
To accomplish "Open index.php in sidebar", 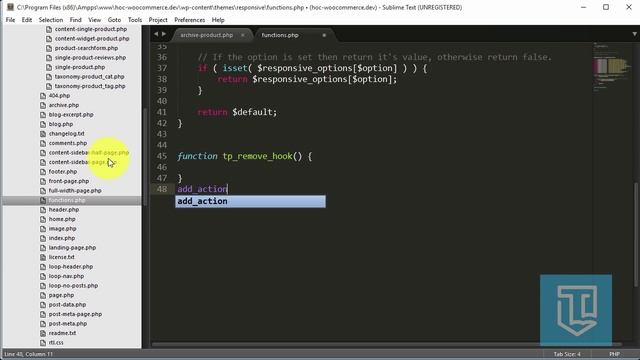I will coord(62,238).
